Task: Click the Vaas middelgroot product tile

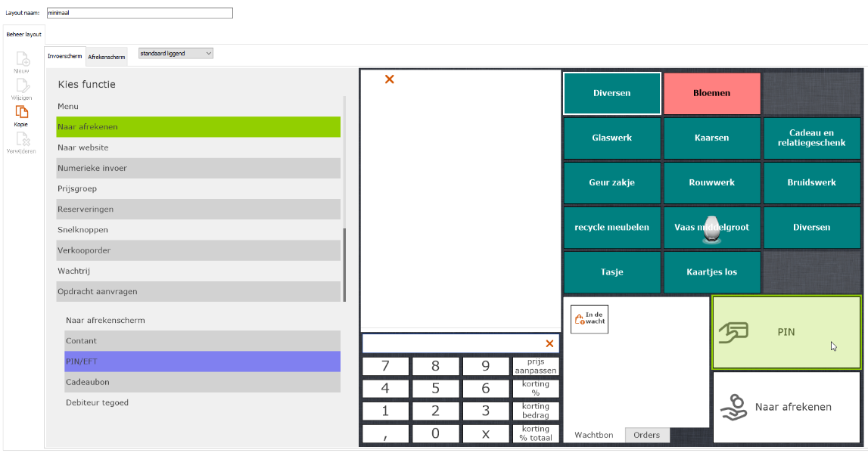Action: (x=712, y=227)
